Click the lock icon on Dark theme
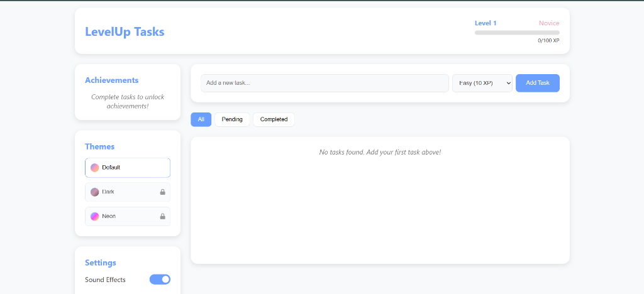The width and height of the screenshot is (644, 294). click(163, 192)
